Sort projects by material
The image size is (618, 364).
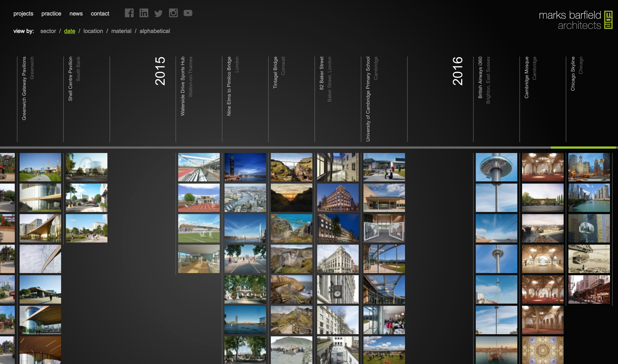[121, 31]
